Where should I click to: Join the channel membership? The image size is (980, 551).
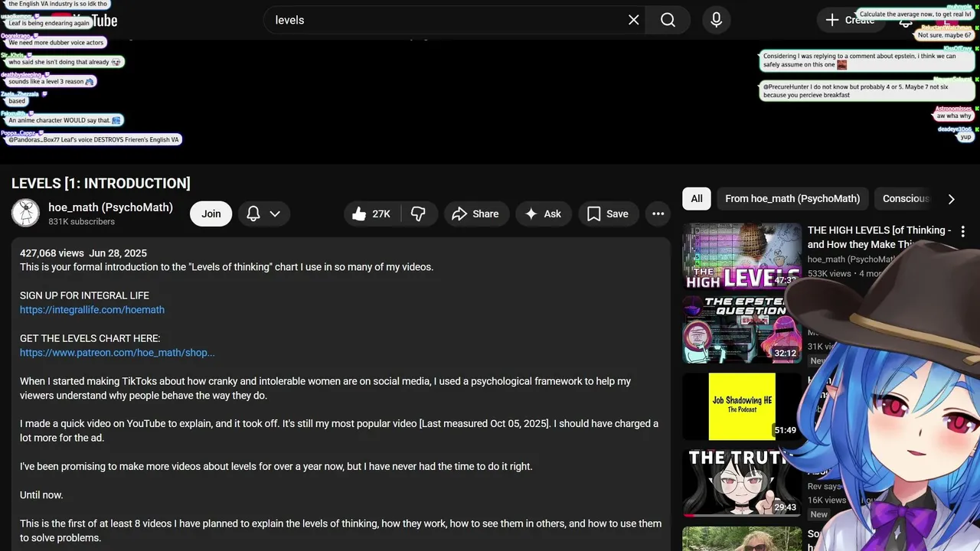211,214
